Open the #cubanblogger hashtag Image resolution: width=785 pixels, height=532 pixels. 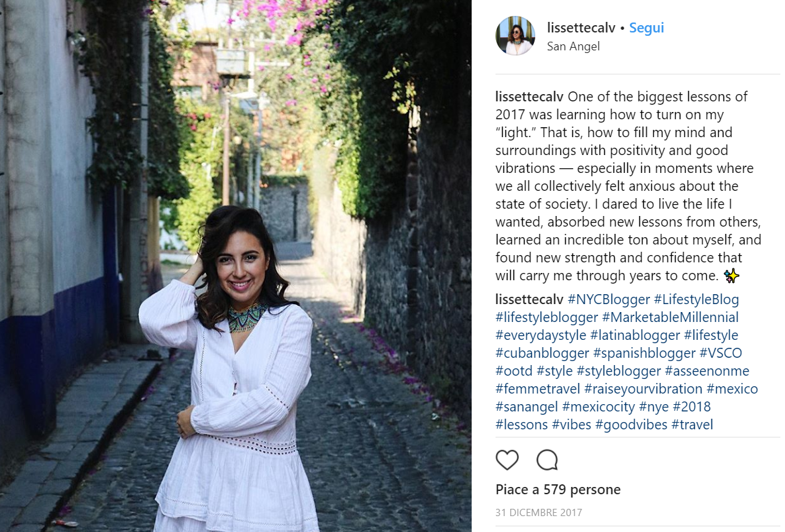(542, 353)
